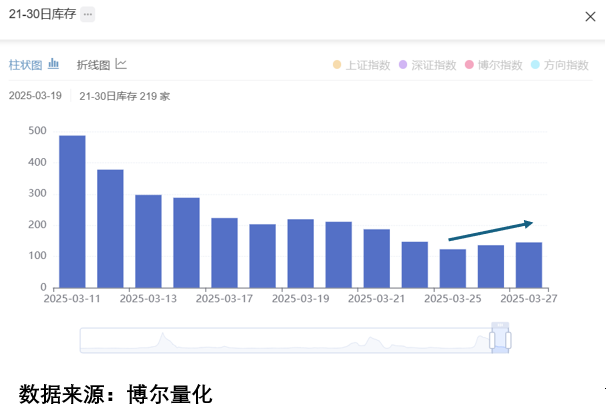Open the ellipsis menu next to 21-30日库存

pos(88,14)
